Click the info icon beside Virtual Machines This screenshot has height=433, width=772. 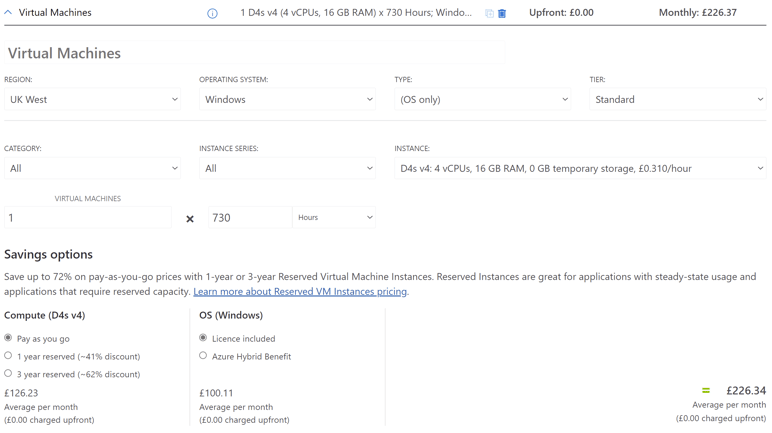tap(212, 14)
